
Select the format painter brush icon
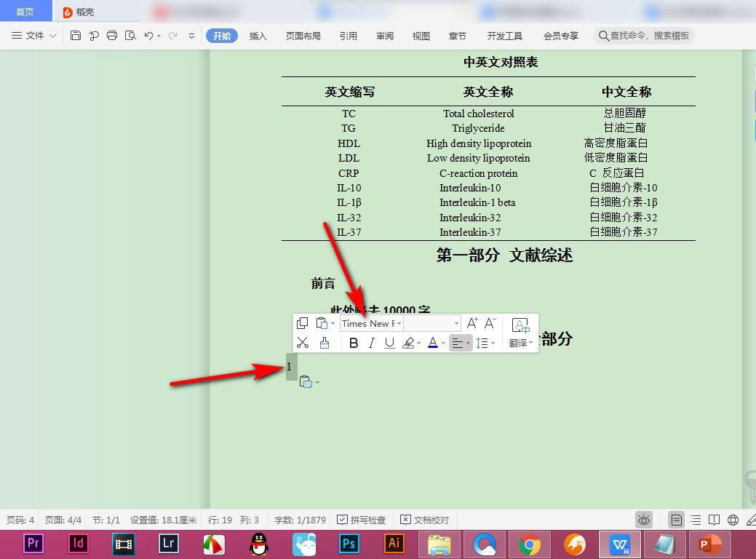click(x=325, y=343)
